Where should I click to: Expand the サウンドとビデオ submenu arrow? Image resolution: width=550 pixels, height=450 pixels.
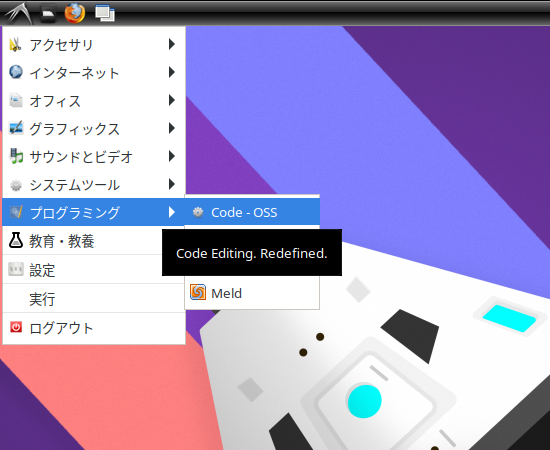pos(172,156)
